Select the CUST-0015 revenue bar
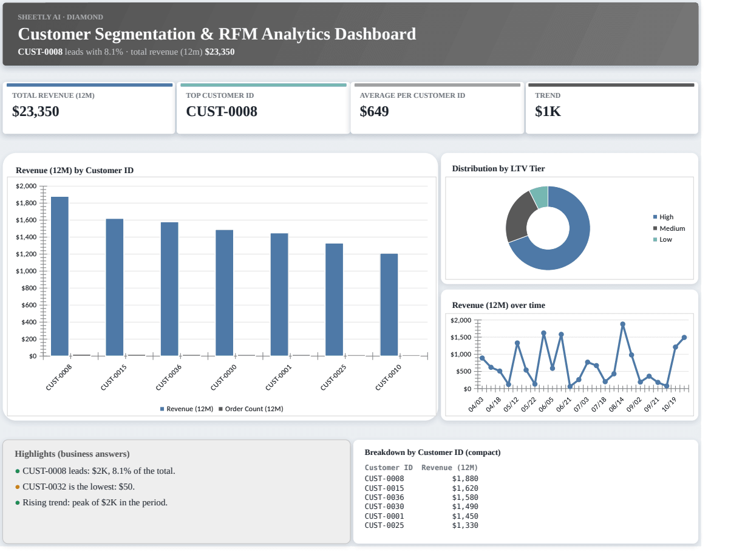This screenshot has height=560, width=745. point(115,287)
